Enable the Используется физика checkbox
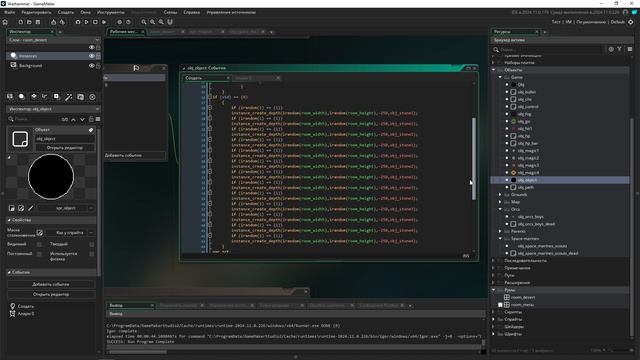This screenshot has height=360, width=640. tap(92, 254)
